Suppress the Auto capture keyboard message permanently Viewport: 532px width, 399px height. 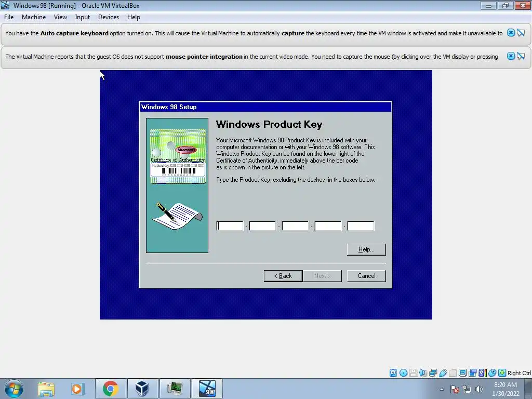521,33
